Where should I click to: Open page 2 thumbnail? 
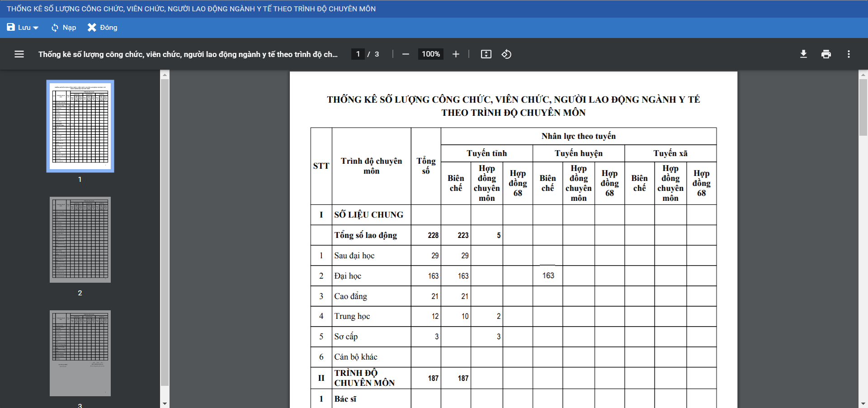tap(80, 240)
